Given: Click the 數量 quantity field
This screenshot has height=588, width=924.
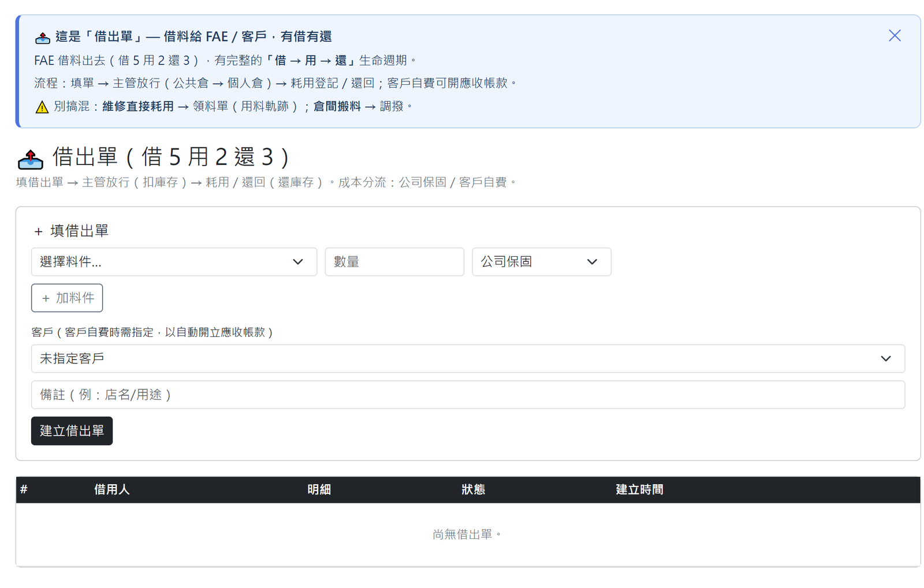Looking at the screenshot, I should [x=394, y=262].
